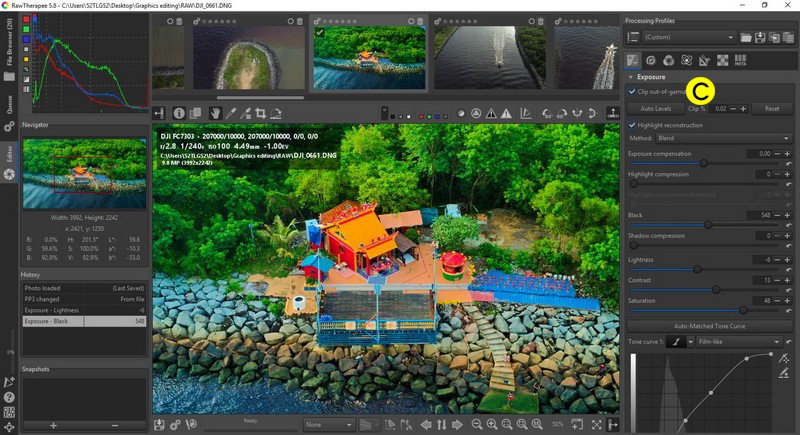
Task: Adjust the Saturation slider
Action: point(742,309)
